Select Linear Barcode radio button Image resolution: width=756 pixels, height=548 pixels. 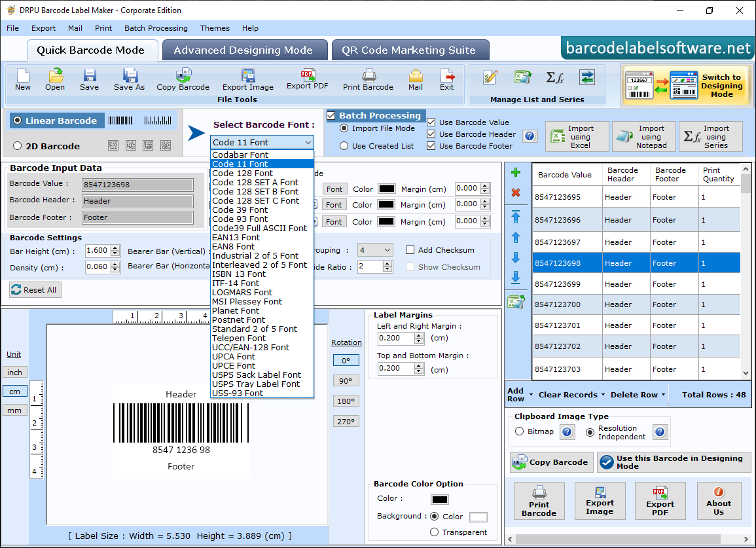coord(18,120)
